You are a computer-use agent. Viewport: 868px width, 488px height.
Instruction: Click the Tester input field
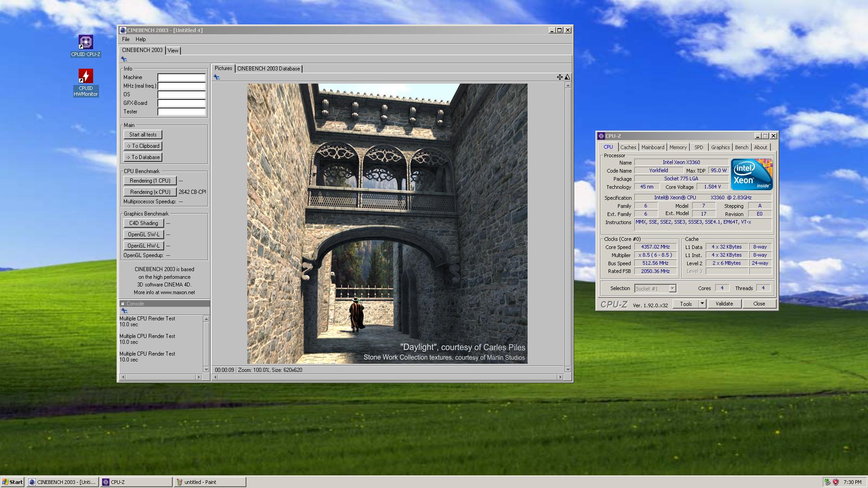pyautogui.click(x=181, y=112)
